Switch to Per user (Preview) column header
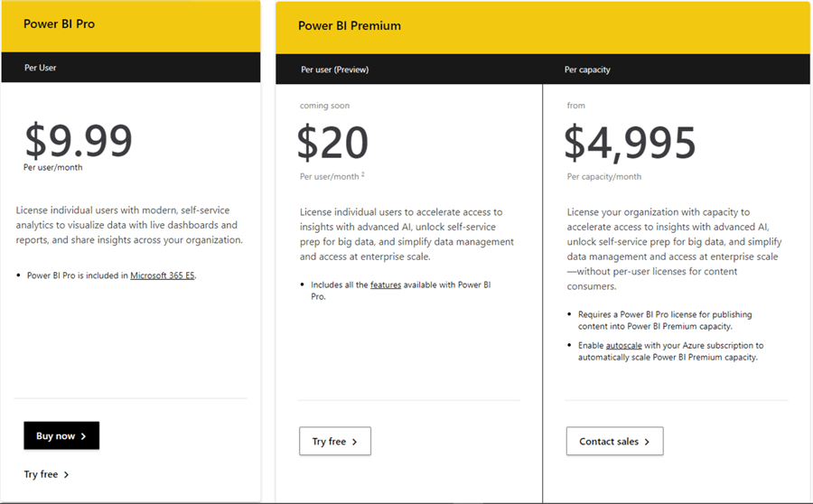This screenshot has height=504, width=813. 335,70
